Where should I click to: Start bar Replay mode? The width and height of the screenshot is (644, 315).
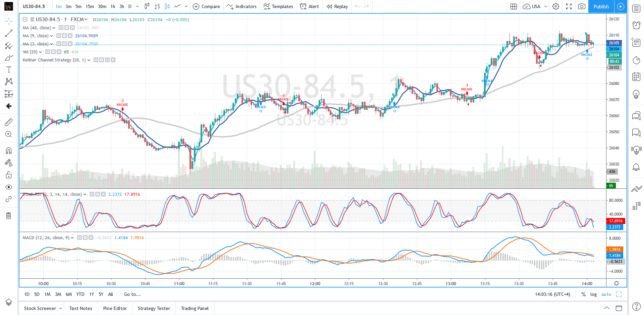tap(337, 6)
